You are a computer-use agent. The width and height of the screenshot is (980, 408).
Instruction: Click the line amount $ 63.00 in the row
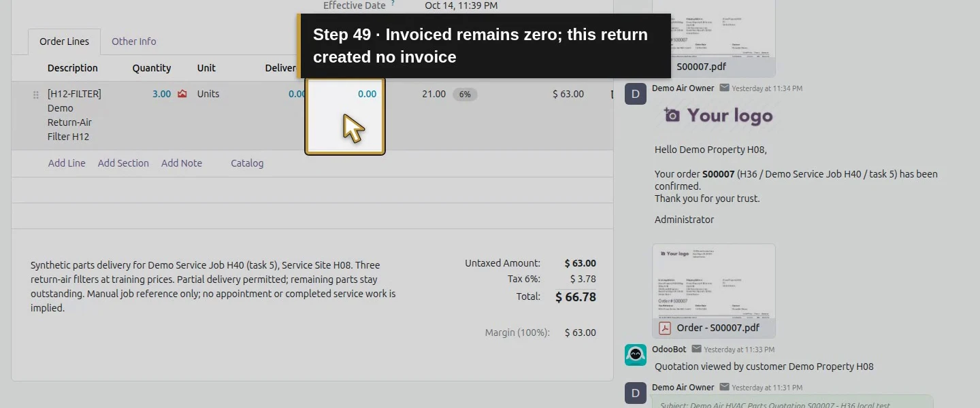[x=568, y=94]
